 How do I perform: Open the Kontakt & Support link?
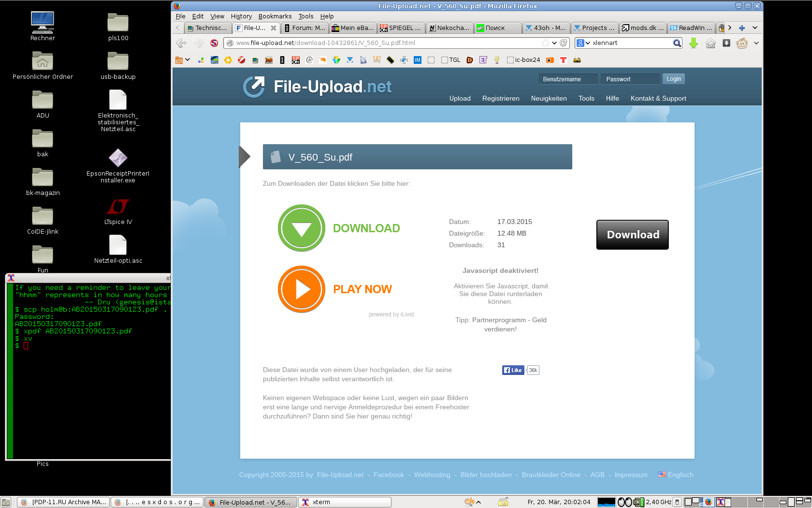click(658, 98)
